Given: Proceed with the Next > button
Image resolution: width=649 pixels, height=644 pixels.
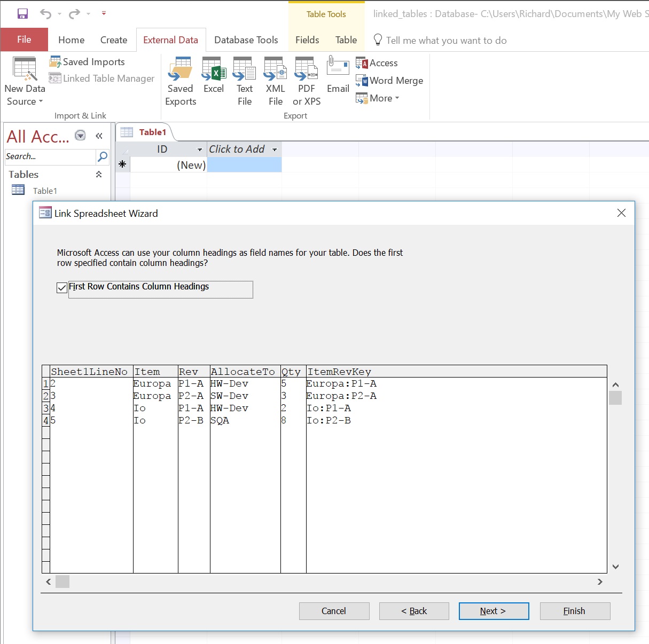Looking at the screenshot, I should point(494,611).
